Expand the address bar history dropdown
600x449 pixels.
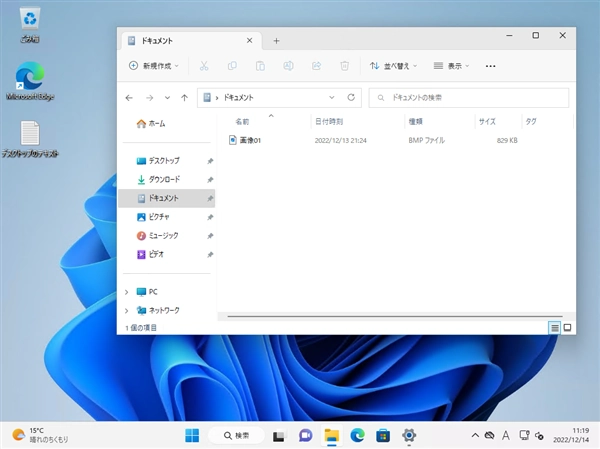coord(332,97)
